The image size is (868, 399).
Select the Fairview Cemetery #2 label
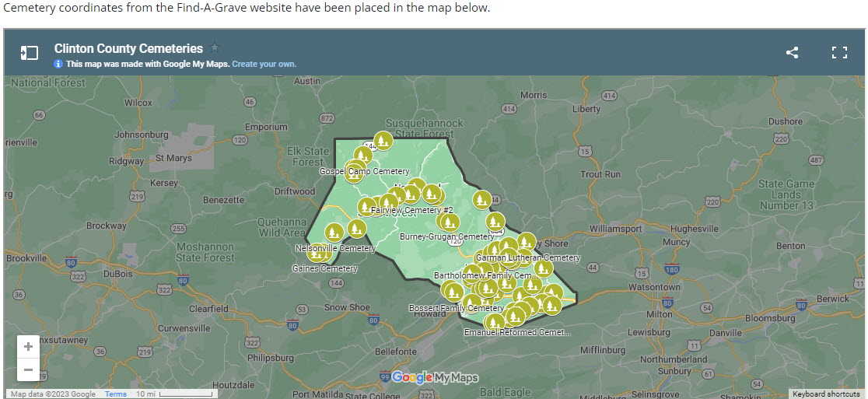pyautogui.click(x=411, y=211)
